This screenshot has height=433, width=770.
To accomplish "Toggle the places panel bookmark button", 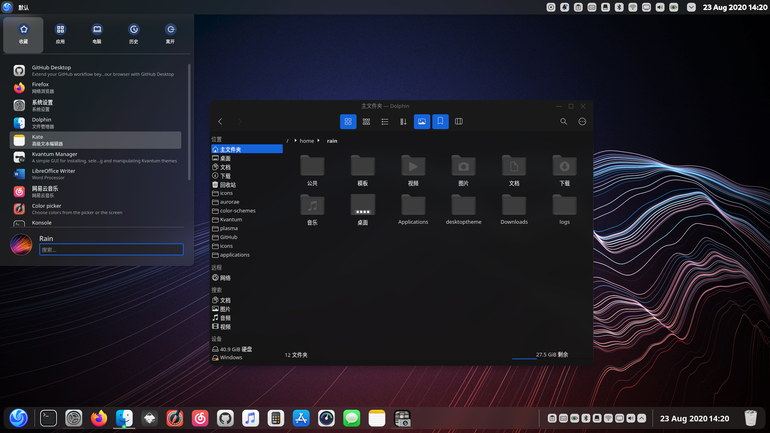I will 440,121.
